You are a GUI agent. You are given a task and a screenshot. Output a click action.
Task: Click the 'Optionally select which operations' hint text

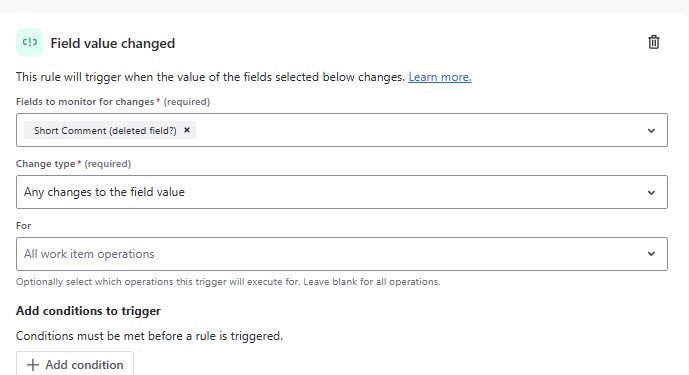click(228, 282)
